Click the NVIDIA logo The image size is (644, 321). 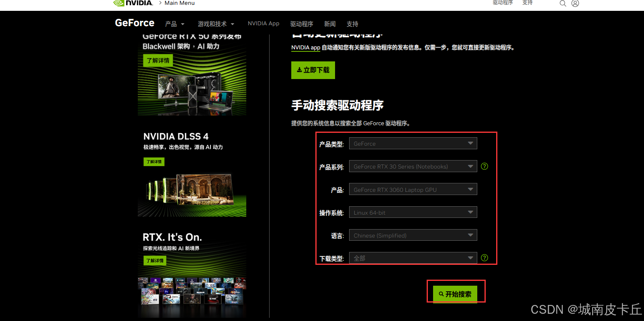coord(133,3)
